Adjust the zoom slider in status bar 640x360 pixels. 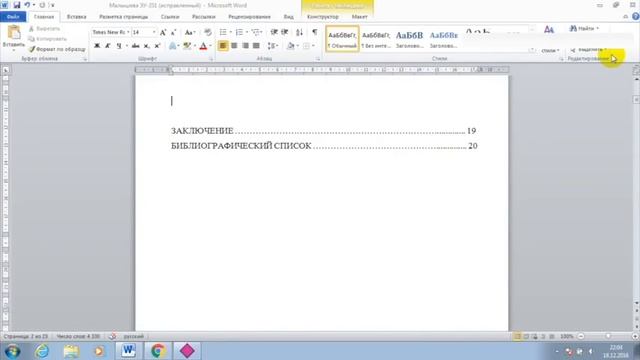click(x=608, y=336)
